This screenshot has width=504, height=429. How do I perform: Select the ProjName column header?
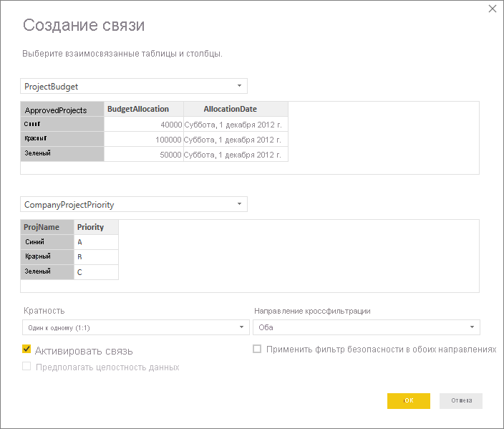(47, 227)
